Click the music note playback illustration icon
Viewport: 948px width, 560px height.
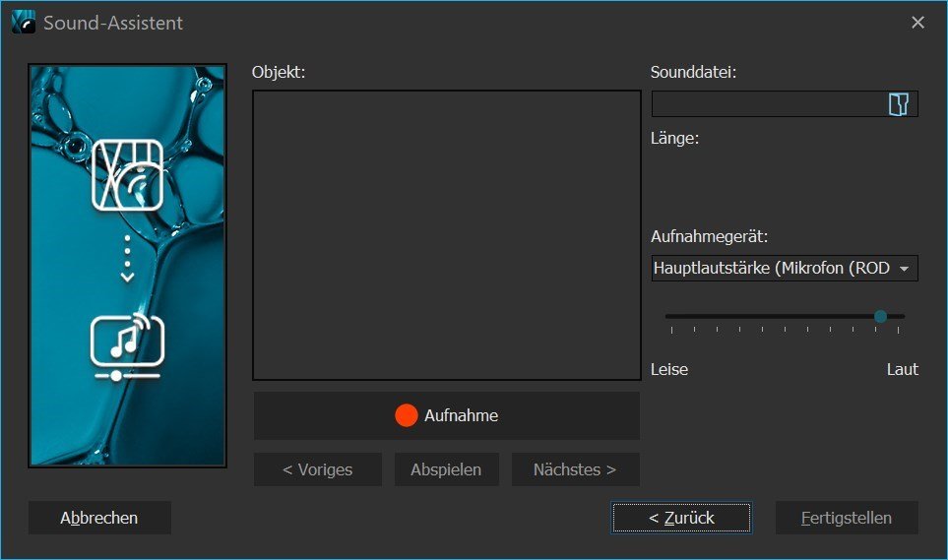click(127, 345)
